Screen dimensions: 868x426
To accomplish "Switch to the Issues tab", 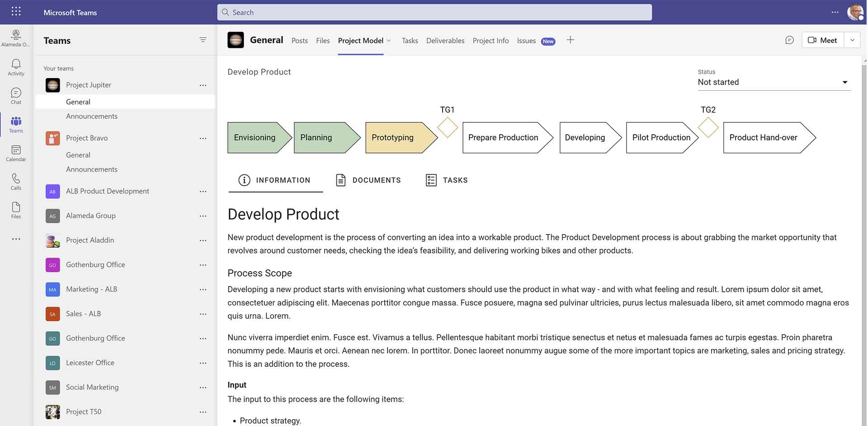I will [526, 41].
